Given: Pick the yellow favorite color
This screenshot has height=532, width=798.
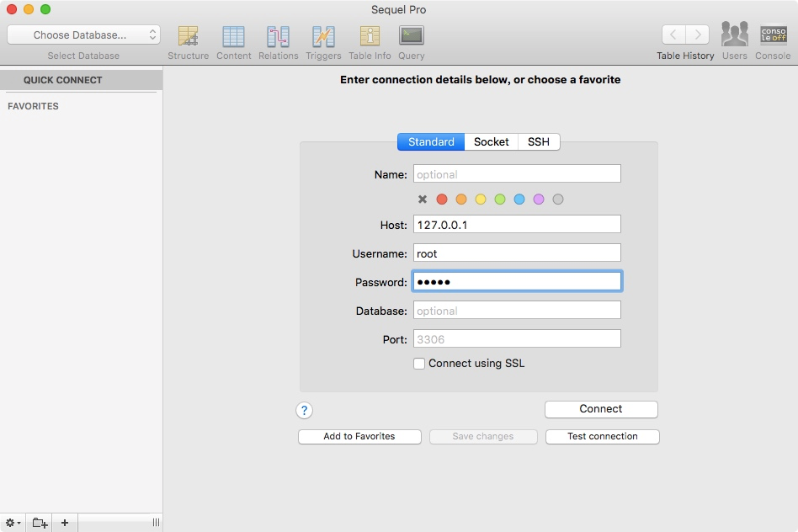Looking at the screenshot, I should (481, 199).
